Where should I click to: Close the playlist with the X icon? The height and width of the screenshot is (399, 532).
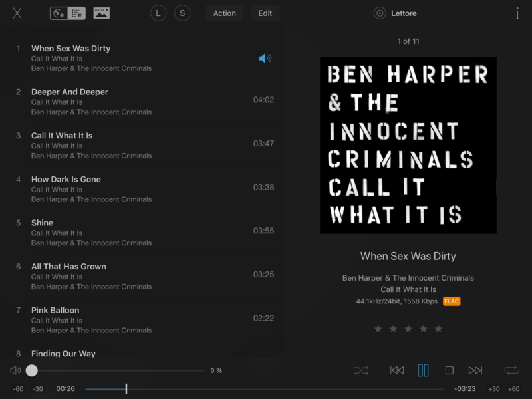click(x=17, y=13)
